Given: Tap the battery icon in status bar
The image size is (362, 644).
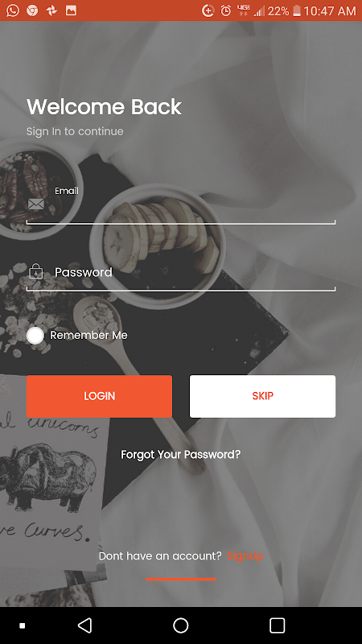Looking at the screenshot, I should (x=296, y=10).
